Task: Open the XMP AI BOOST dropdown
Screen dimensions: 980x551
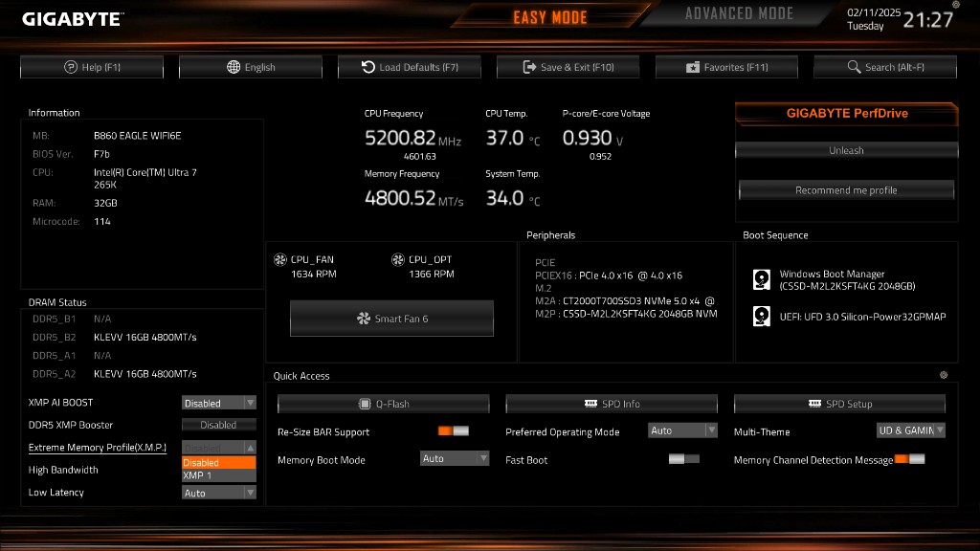Action: [x=219, y=403]
